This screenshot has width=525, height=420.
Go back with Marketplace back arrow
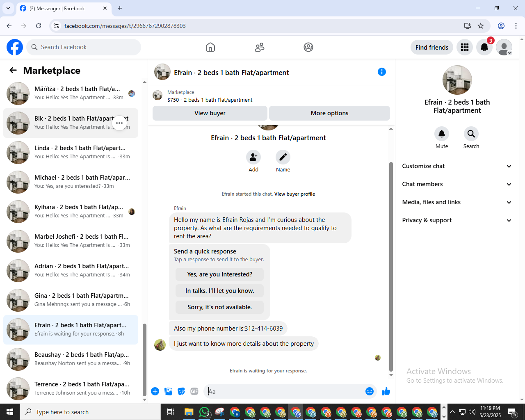tap(13, 71)
